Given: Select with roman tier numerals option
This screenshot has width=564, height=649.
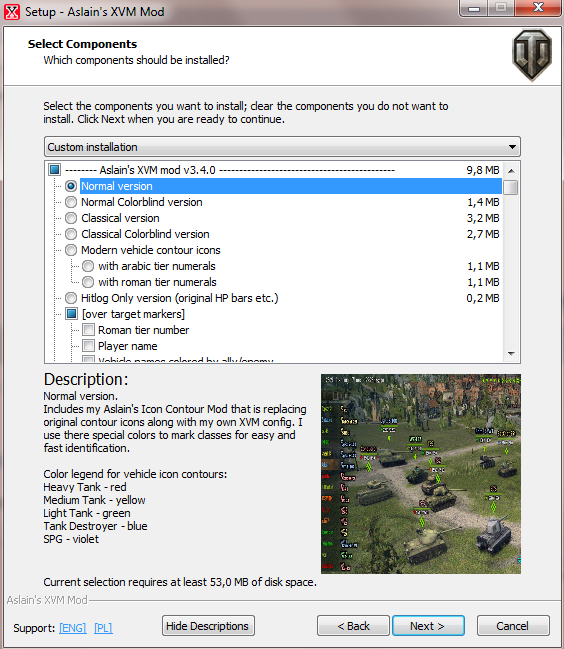Looking at the screenshot, I should coord(88,282).
